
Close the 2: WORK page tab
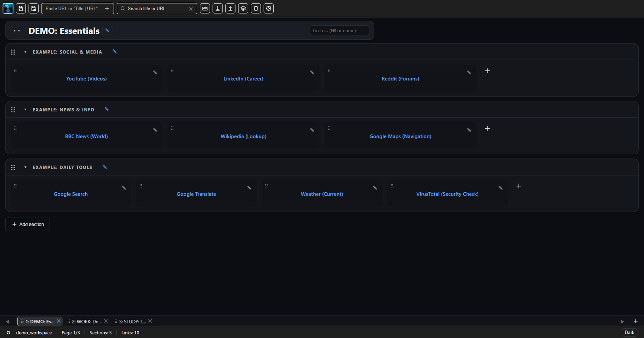point(106,321)
